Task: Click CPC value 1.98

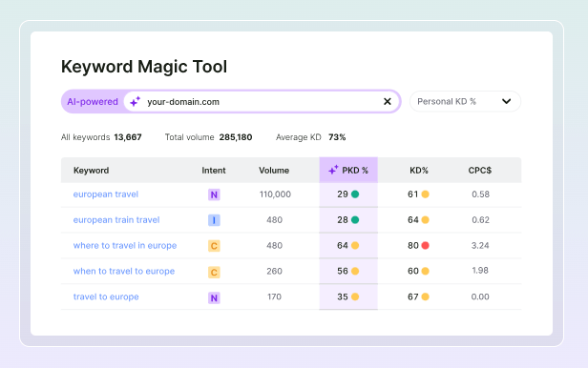Action: (480, 271)
